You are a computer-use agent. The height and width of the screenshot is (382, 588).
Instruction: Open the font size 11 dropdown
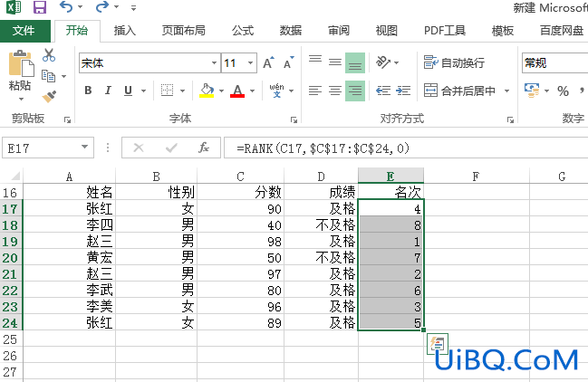click(x=250, y=62)
